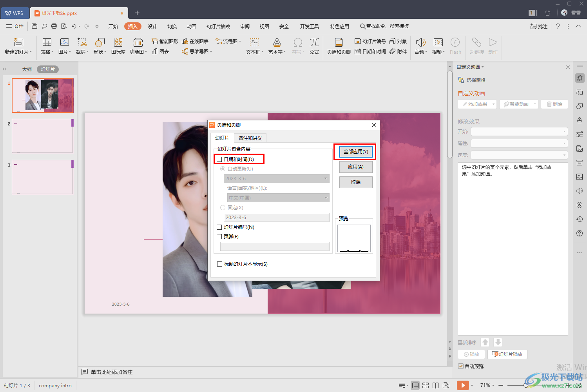
Task: Select slide 2 thumbnail
Action: [42, 136]
